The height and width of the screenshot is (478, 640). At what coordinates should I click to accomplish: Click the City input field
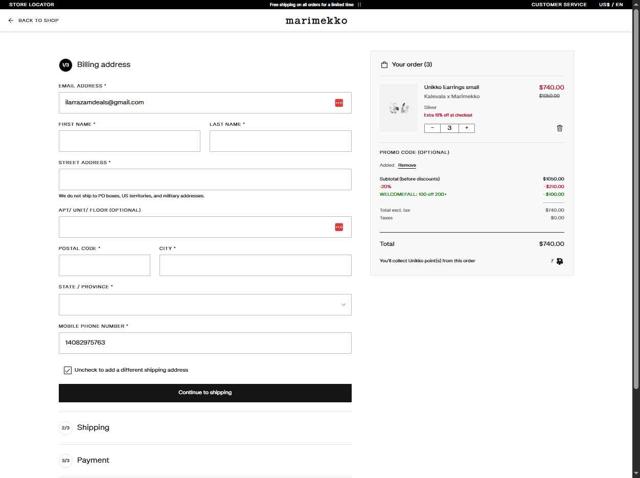click(255, 265)
